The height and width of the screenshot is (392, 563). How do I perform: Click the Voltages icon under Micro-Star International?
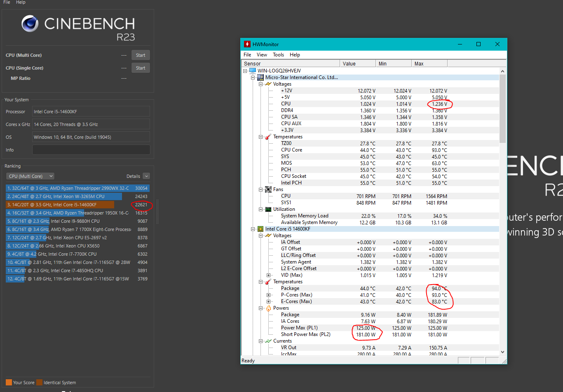pos(268,84)
